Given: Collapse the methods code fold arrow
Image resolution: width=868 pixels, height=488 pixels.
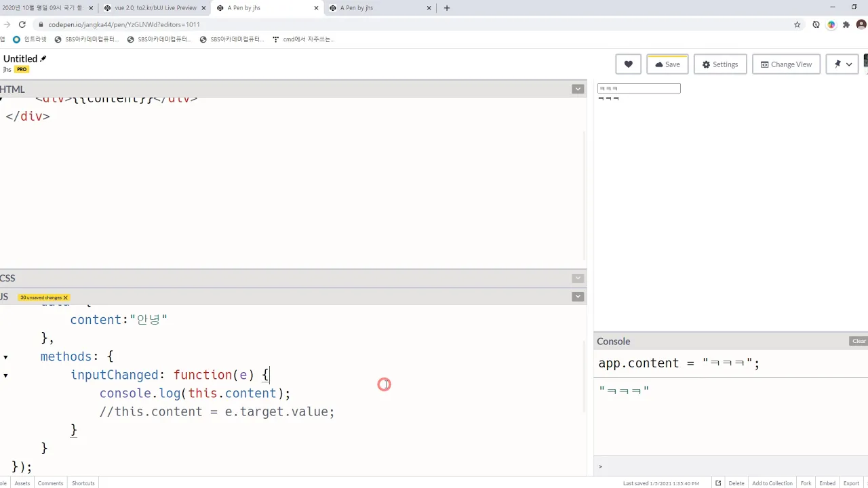Looking at the screenshot, I should (x=5, y=357).
